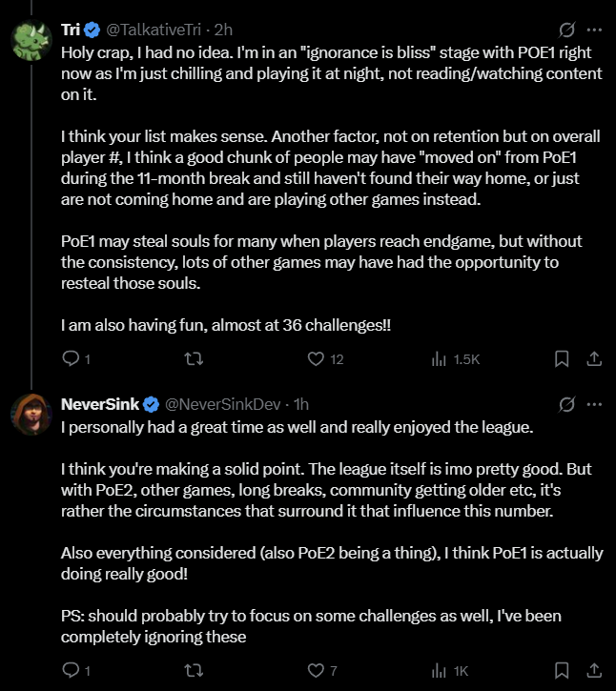616x691 pixels.
Task: Share Tri's tweet
Action: pos(593,359)
